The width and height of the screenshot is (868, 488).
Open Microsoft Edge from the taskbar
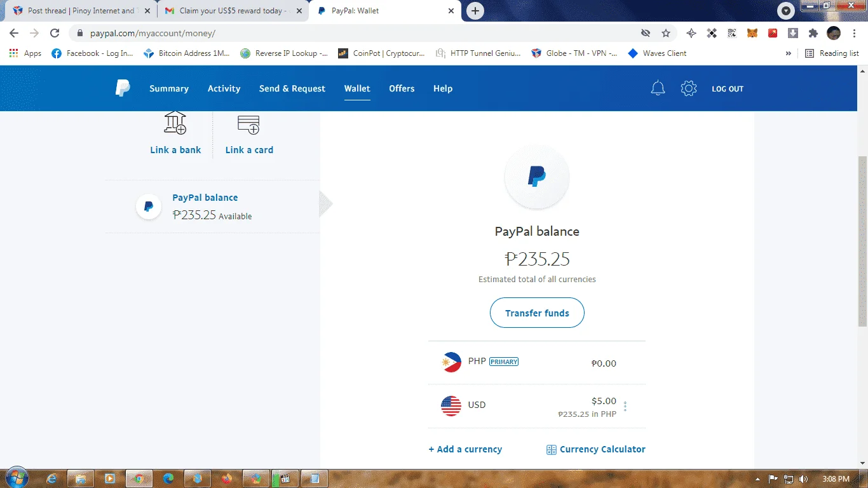click(x=168, y=478)
